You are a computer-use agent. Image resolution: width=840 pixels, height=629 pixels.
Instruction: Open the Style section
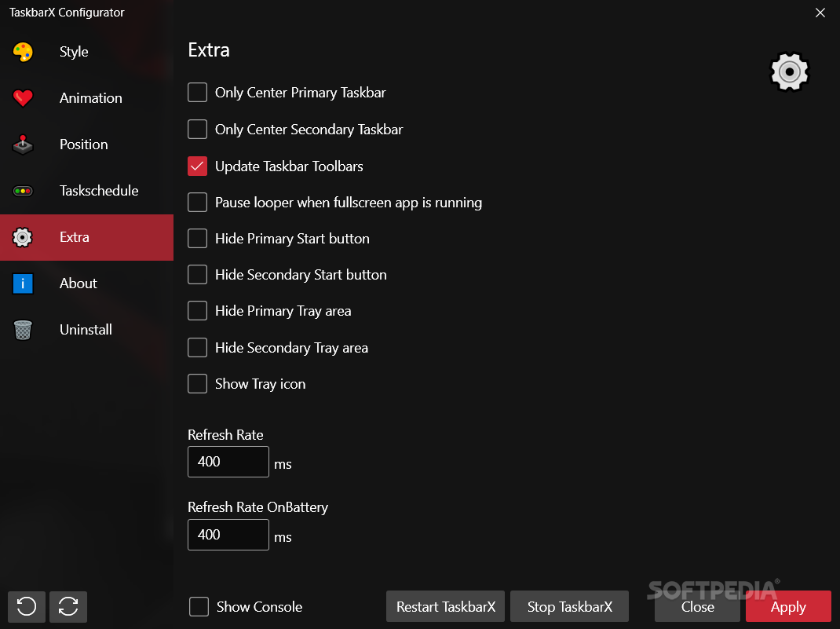(x=87, y=52)
